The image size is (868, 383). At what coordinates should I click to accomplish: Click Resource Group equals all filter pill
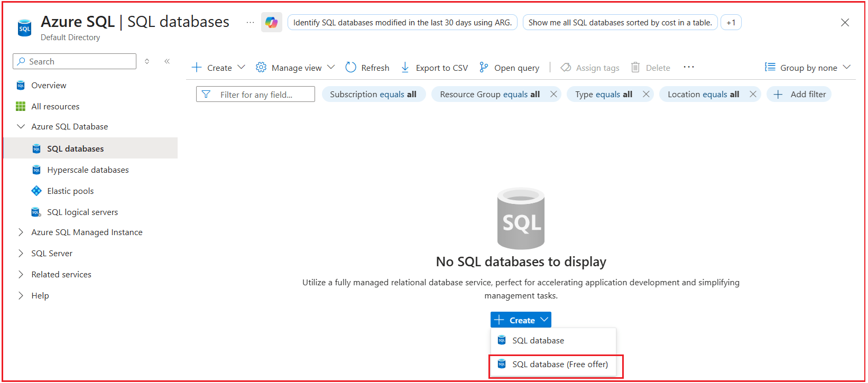(490, 94)
